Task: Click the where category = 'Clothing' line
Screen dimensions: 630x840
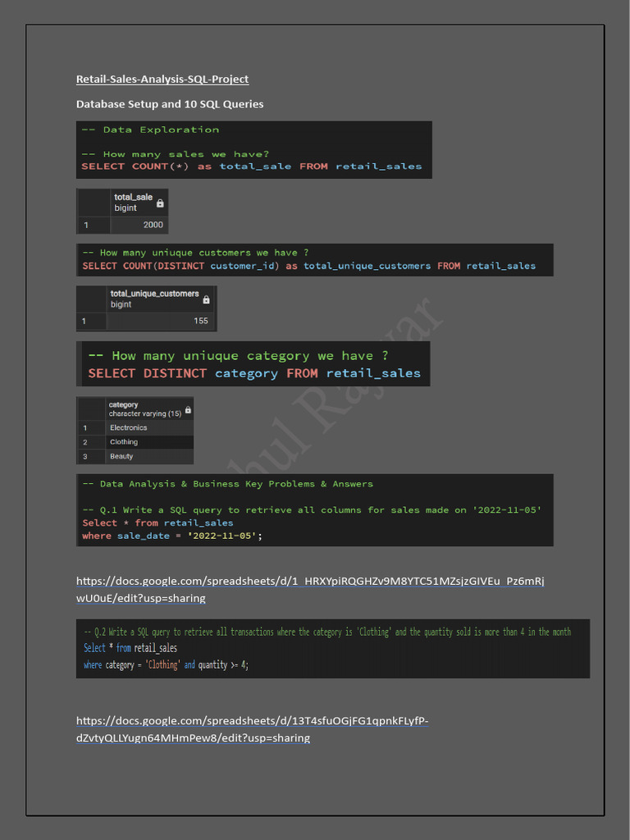Action: 166,664
